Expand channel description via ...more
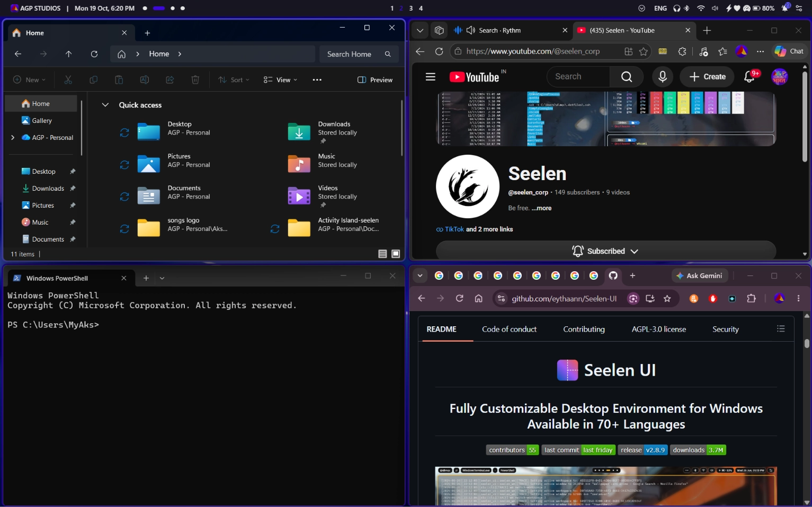The image size is (812, 507). coord(541,208)
